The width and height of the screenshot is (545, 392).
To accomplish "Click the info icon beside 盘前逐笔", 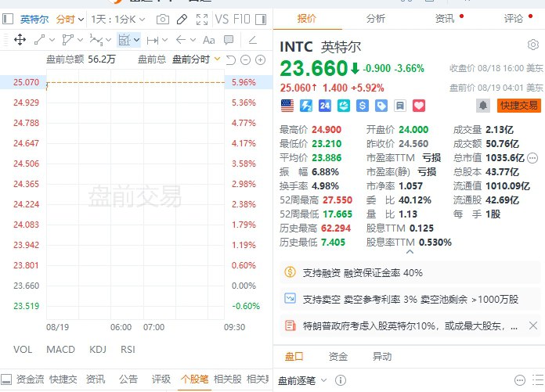I will 341,380.
